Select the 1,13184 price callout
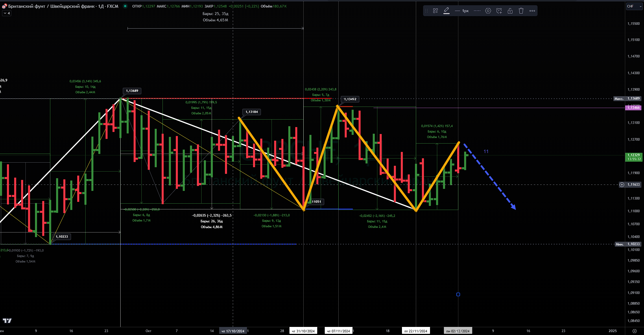This screenshot has width=644, height=335. 252,112
